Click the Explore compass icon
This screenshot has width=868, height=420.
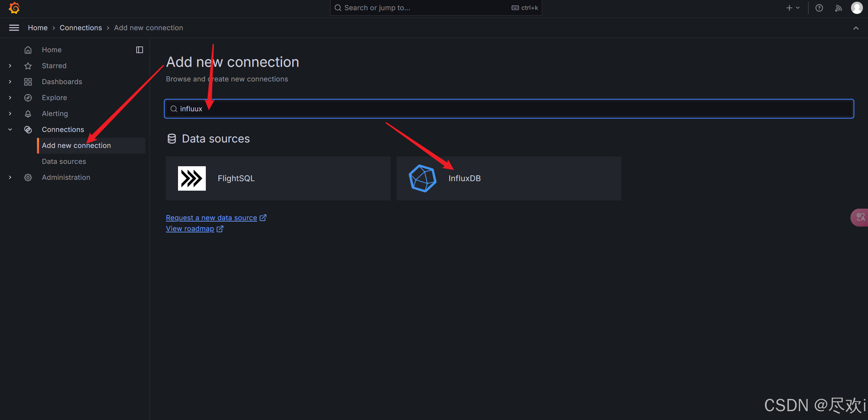coord(28,98)
